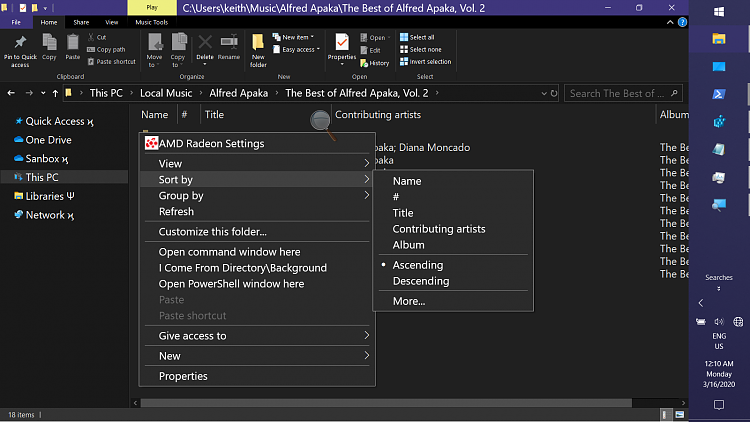The height and width of the screenshot is (422, 750).
Task: Click Invert selection in the ribbon
Action: tap(426, 62)
